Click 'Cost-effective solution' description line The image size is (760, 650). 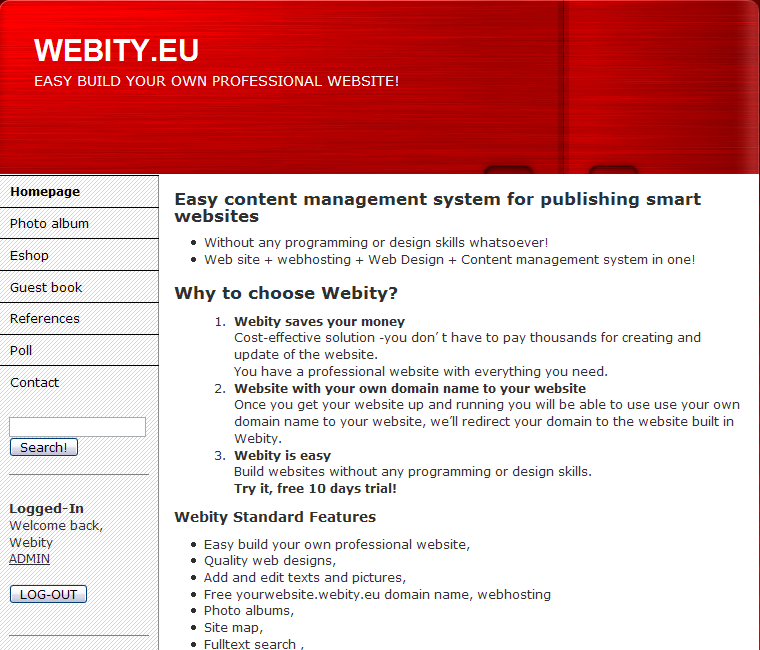[467, 346]
